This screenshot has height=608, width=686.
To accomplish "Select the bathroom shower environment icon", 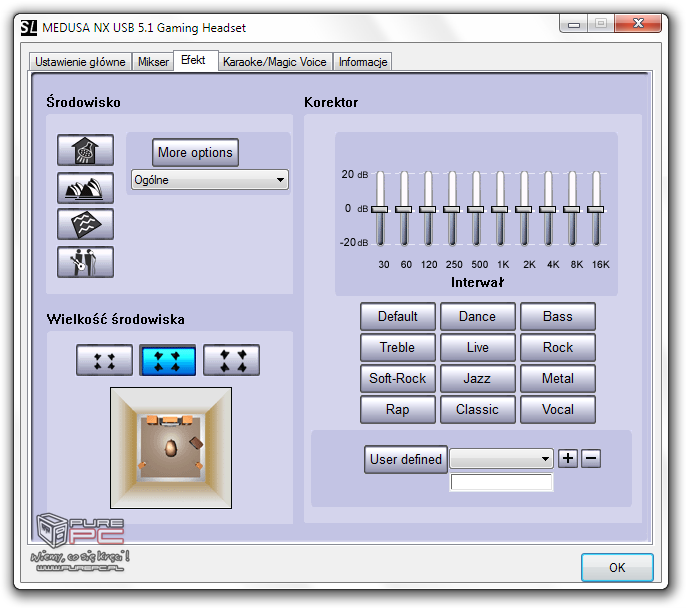I will (x=85, y=150).
